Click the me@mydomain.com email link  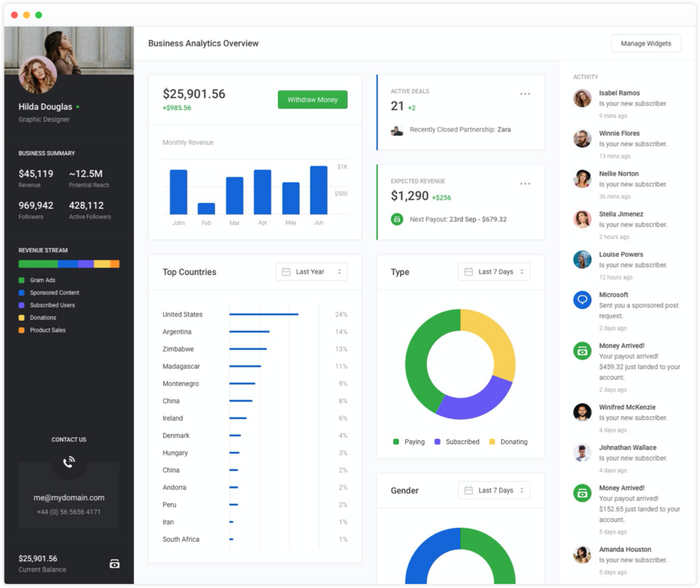click(69, 497)
